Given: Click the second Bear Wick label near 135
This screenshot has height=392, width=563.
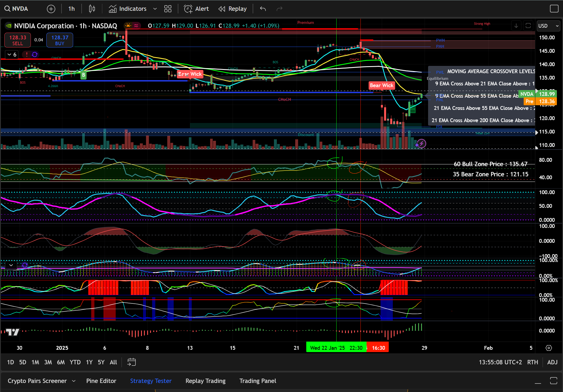Looking at the screenshot, I should (x=382, y=85).
